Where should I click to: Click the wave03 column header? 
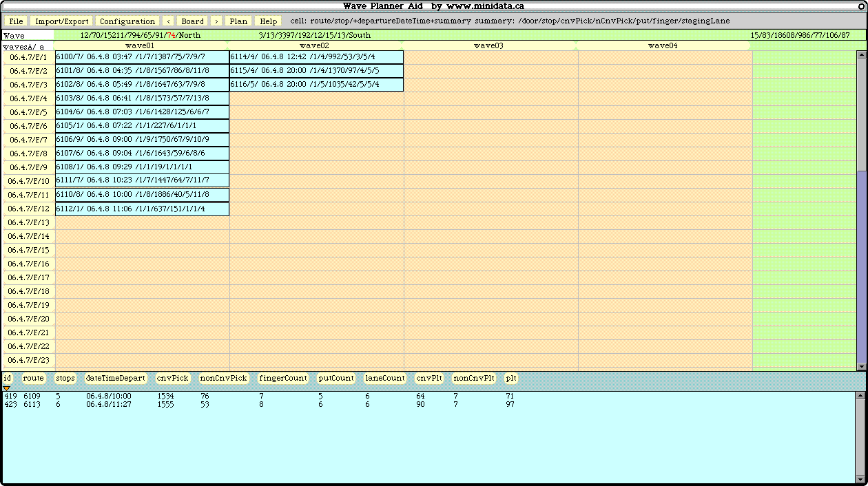coord(488,45)
